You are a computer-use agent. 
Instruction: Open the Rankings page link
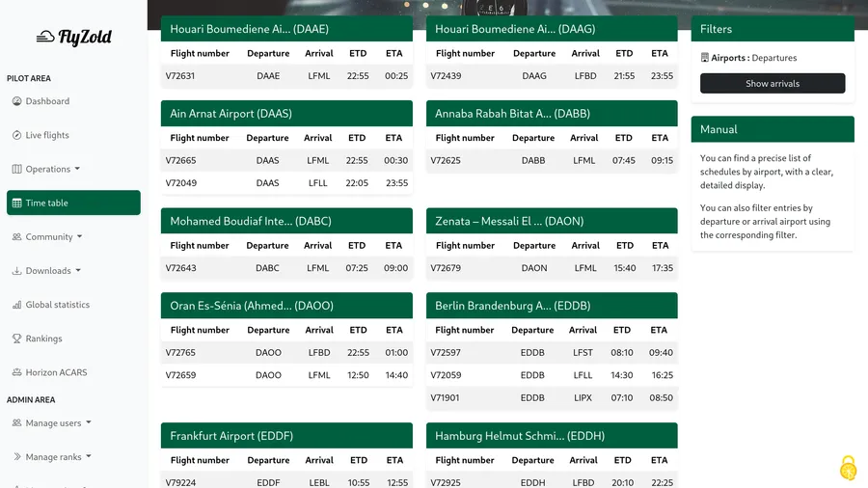43,339
